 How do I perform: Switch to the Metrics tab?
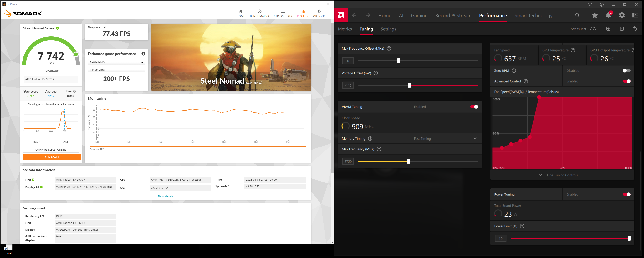tap(345, 29)
